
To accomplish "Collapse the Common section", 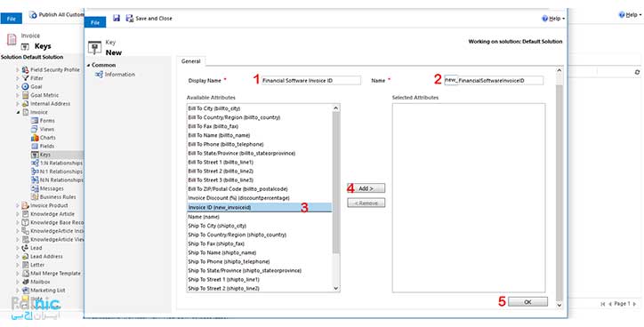I will pos(89,65).
